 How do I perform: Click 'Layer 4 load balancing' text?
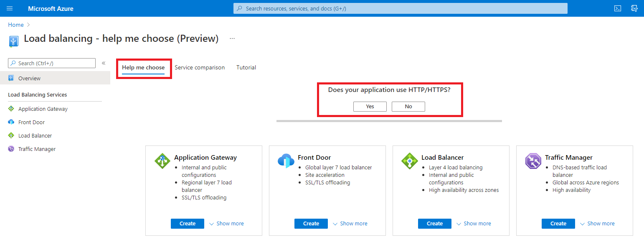pyautogui.click(x=456, y=168)
